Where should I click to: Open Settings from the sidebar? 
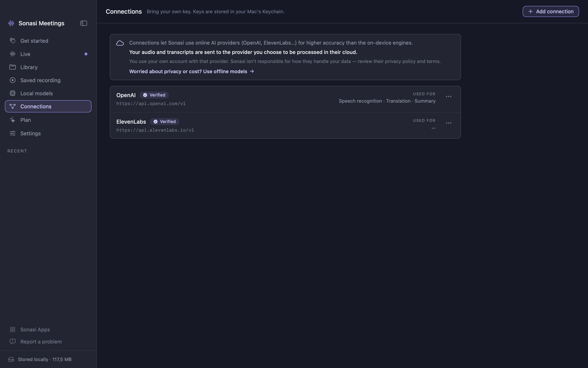(48, 133)
